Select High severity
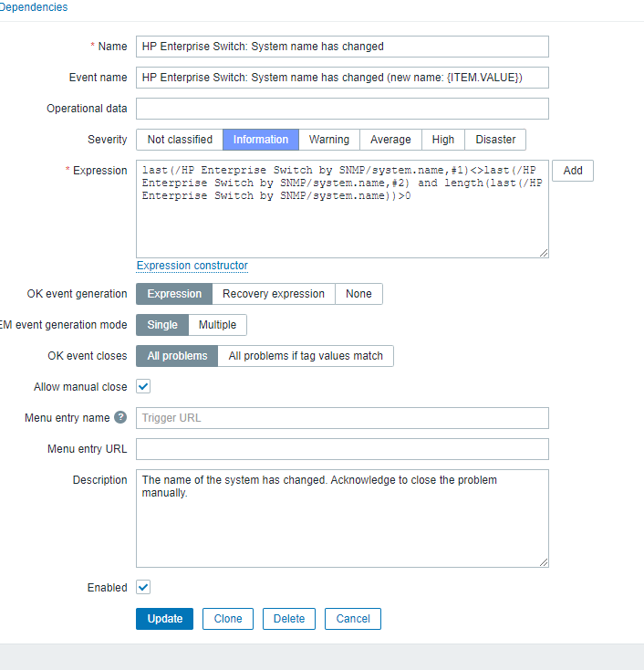 [x=442, y=140]
